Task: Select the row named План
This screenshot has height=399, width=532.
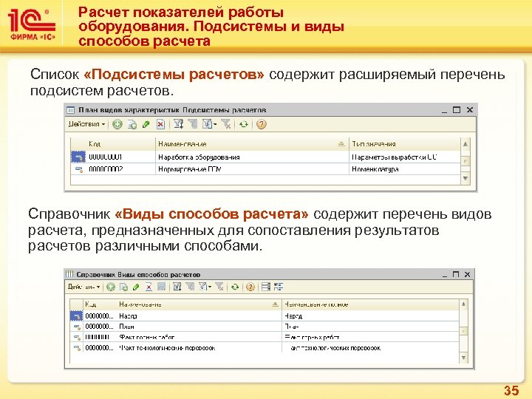Action: tap(265, 327)
